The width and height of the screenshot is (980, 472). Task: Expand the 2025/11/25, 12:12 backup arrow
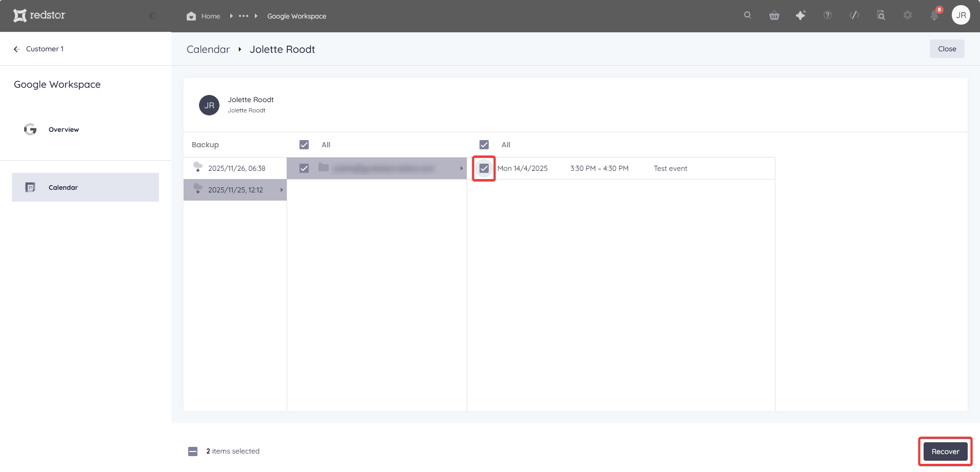282,190
